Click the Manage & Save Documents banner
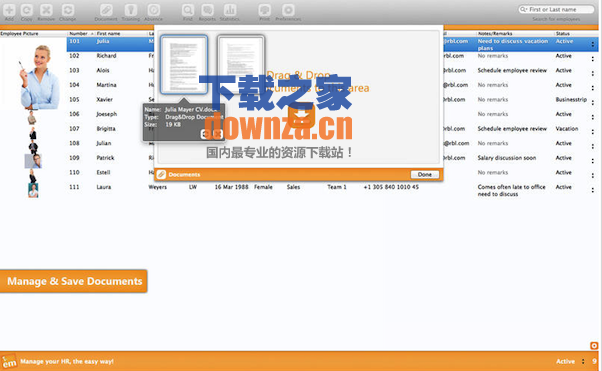This screenshot has height=371, width=602. click(x=73, y=281)
